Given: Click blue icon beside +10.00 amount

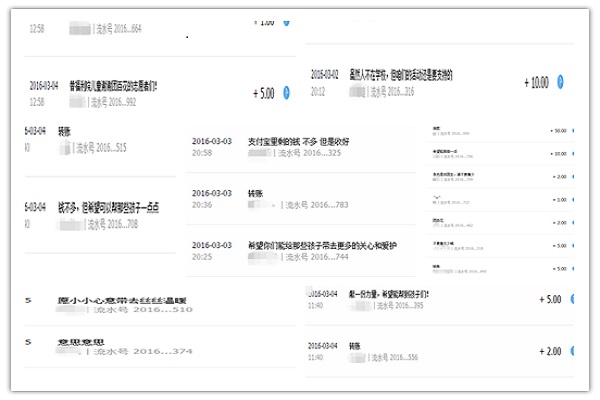Looking at the screenshot, I should click(x=561, y=82).
